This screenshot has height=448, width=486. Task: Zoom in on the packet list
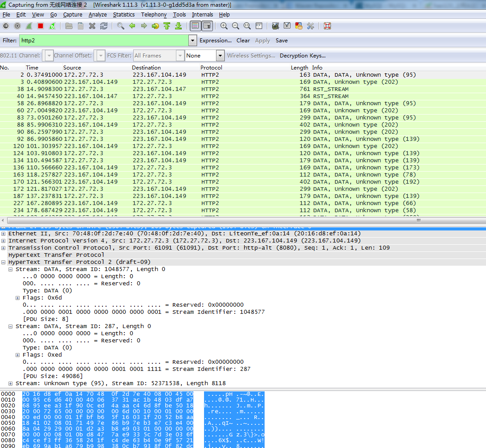pyautogui.click(x=224, y=26)
